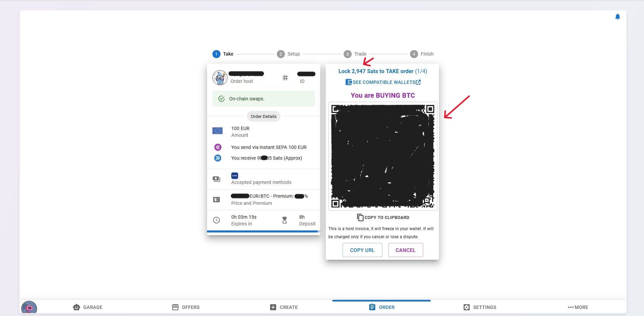Image resolution: width=644 pixels, height=316 pixels.
Task: Expand the MORE menu in the bottom bar
Action: pyautogui.click(x=578, y=307)
